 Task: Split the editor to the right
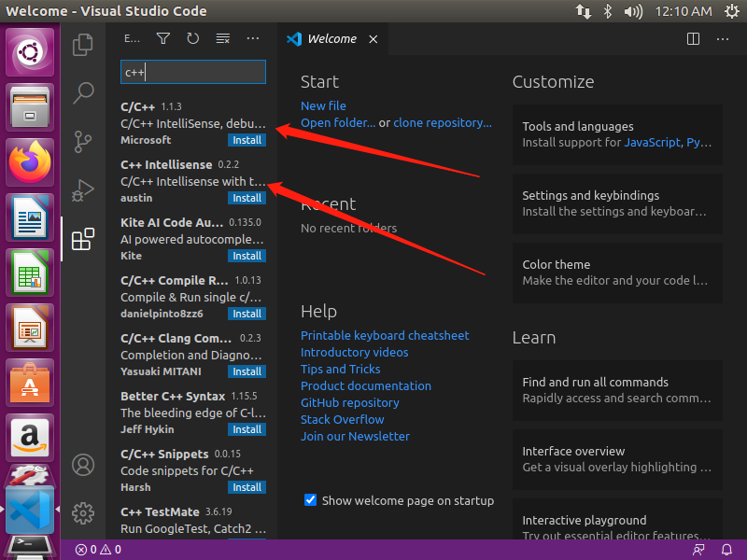pyautogui.click(x=693, y=38)
